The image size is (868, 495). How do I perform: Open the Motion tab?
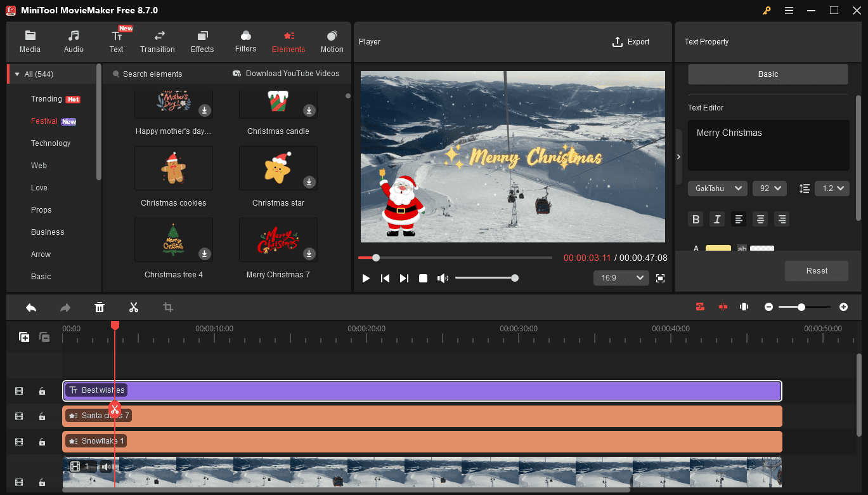click(332, 42)
